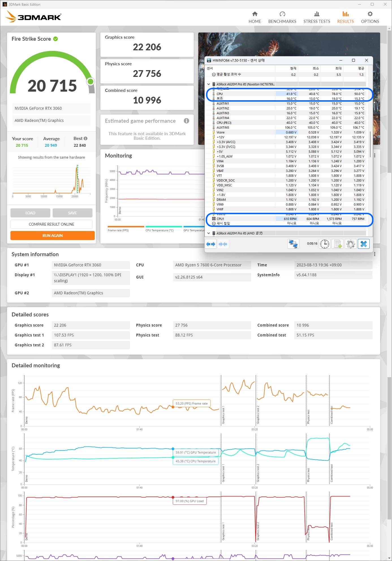The height and width of the screenshot is (561, 392).
Task: Open System information panel menu dots
Action: [374, 254]
